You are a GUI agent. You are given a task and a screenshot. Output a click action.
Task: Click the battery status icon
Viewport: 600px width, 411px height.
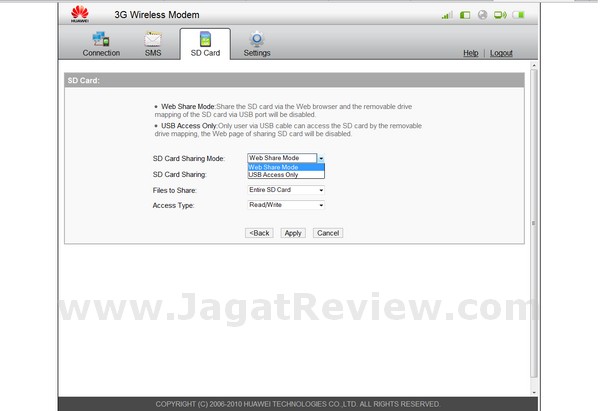coord(517,16)
